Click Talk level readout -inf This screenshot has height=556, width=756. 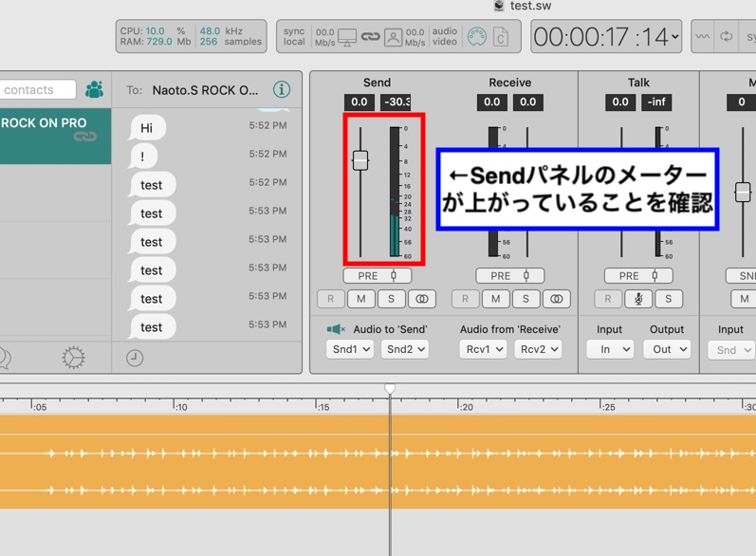coord(656,102)
